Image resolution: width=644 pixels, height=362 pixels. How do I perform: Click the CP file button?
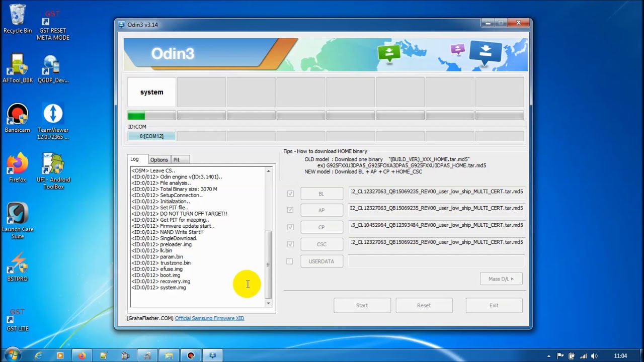pos(321,227)
